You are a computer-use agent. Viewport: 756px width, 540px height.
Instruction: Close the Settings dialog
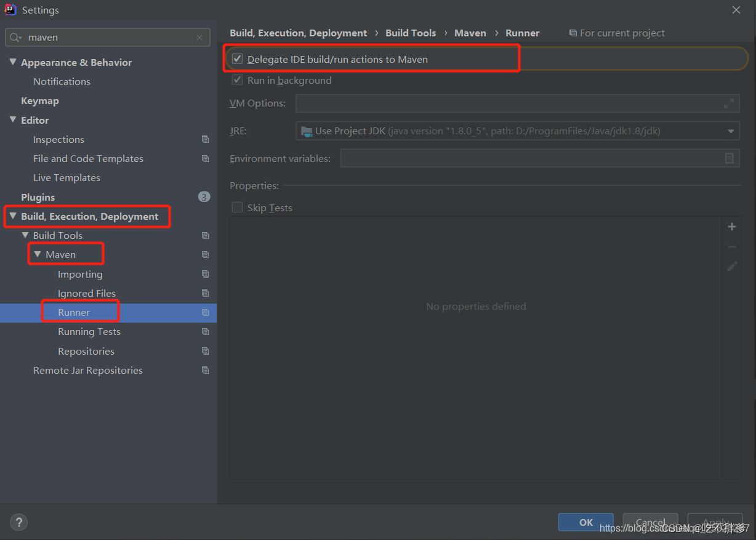point(736,10)
